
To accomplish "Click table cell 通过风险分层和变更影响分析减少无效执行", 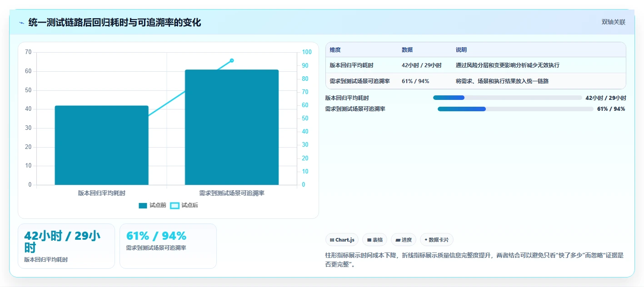I will [508, 65].
